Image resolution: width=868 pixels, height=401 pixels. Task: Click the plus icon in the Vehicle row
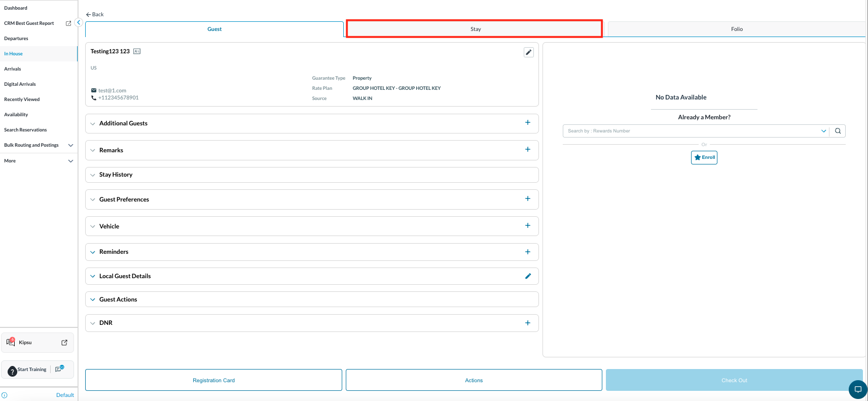click(527, 226)
